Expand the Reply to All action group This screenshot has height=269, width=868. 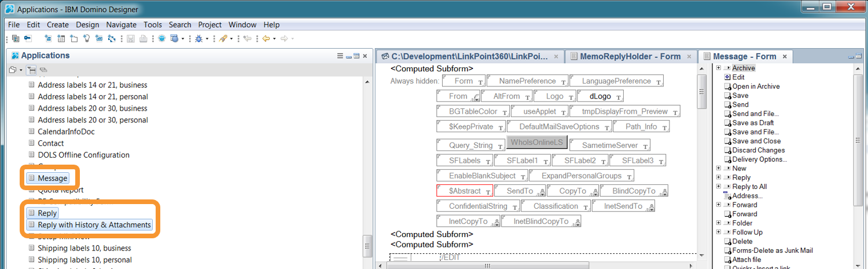click(x=718, y=187)
